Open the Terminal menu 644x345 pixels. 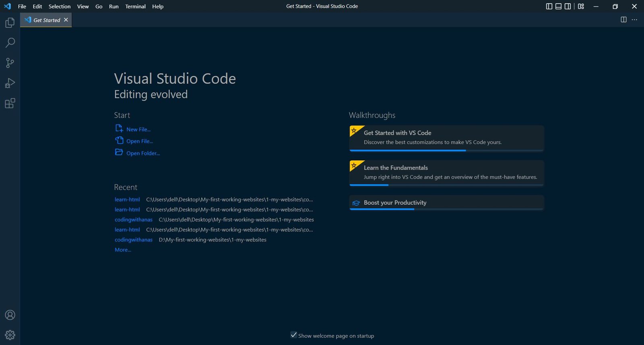(x=135, y=6)
